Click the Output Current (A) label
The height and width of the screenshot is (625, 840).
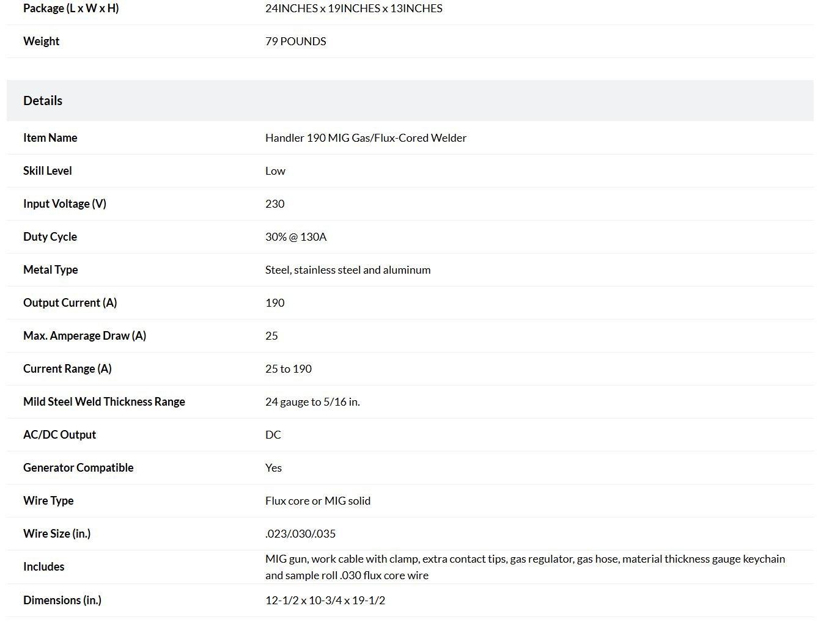(x=70, y=302)
